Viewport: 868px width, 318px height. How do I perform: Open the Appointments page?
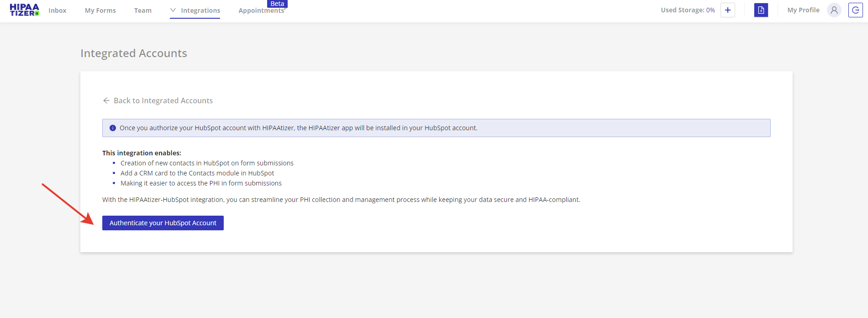(261, 11)
